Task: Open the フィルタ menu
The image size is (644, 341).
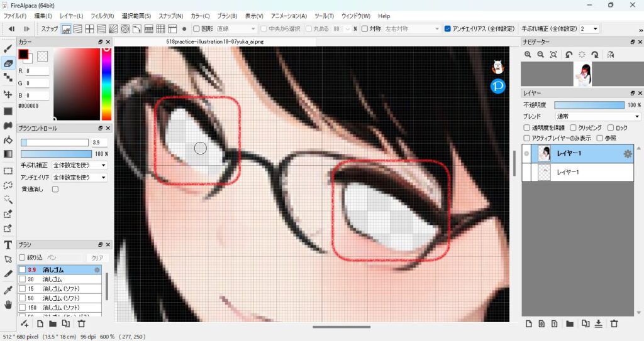Action: pyautogui.click(x=103, y=16)
